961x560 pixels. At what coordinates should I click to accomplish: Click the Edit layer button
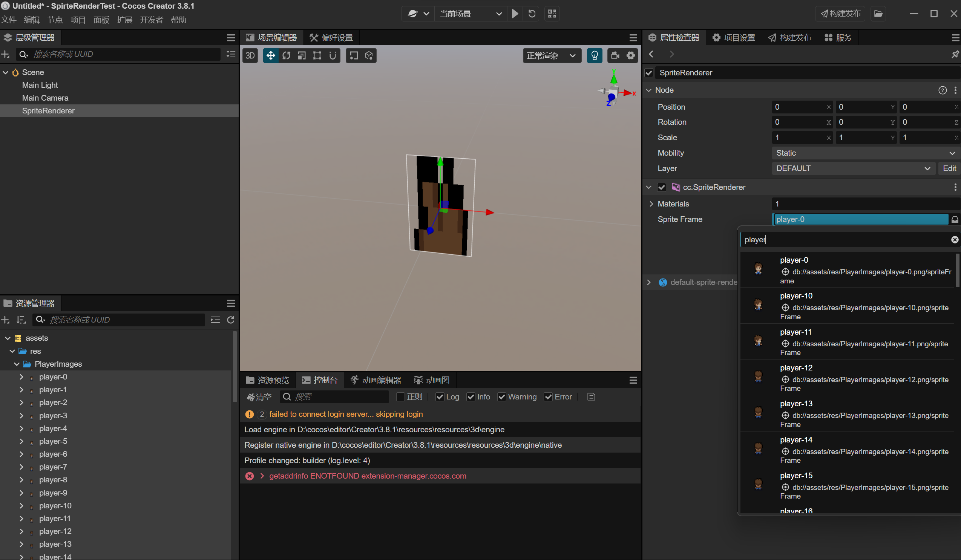(949, 168)
